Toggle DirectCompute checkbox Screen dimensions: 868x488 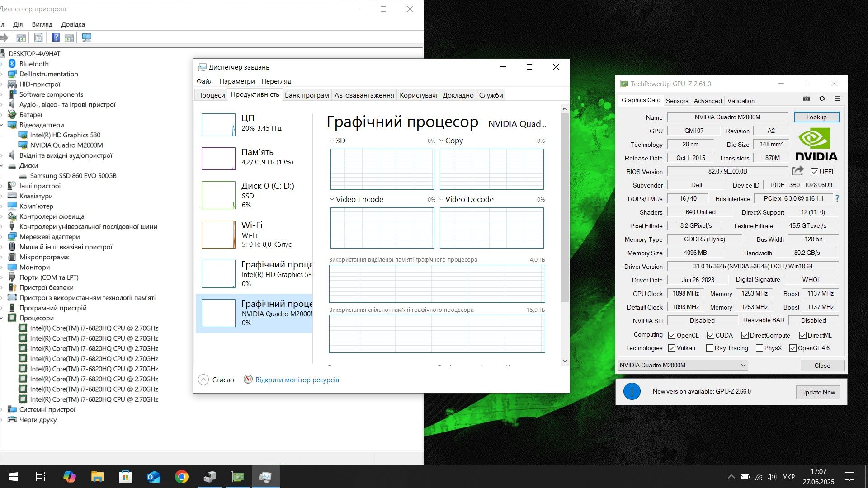(x=745, y=335)
